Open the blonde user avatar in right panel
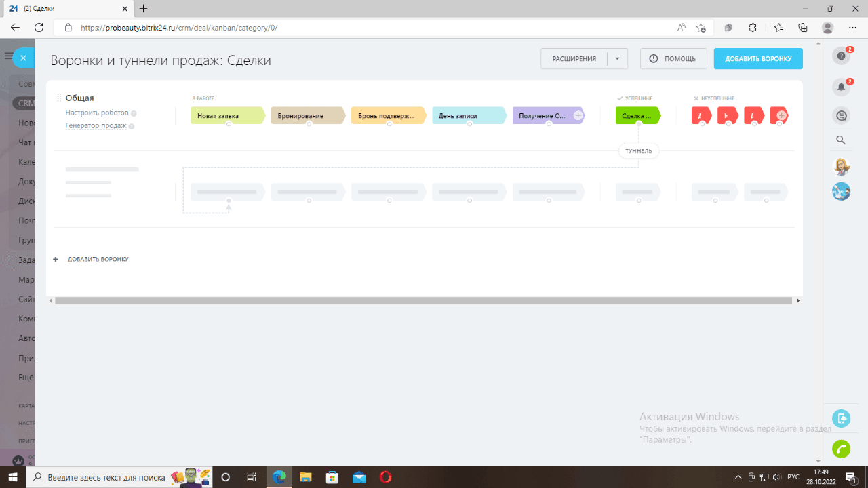 coord(842,166)
